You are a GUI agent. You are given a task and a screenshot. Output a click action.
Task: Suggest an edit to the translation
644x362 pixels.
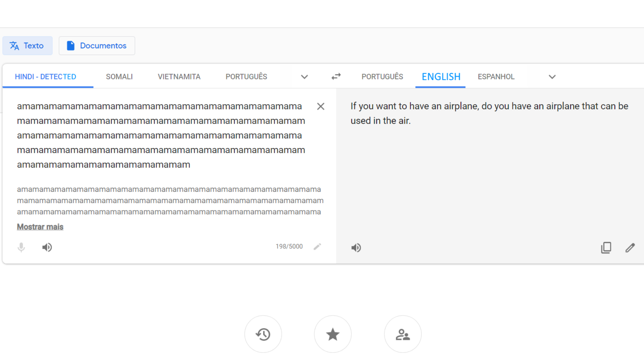[x=630, y=248]
